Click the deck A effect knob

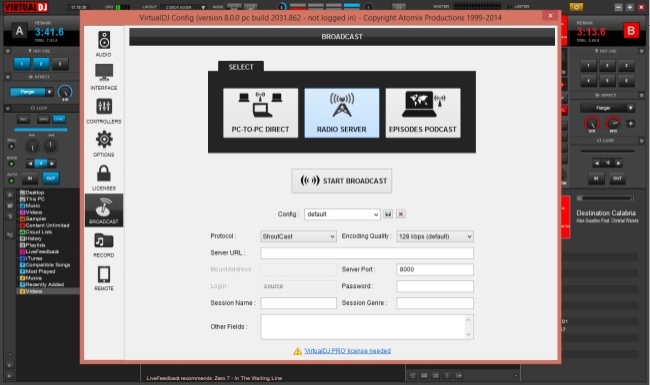point(65,92)
